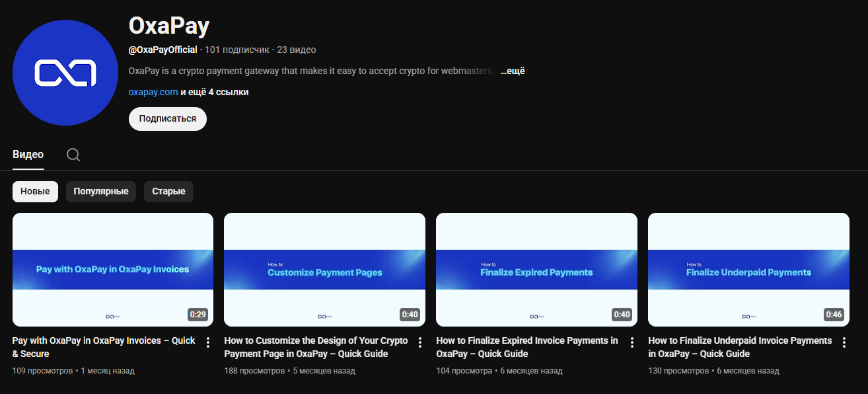Click the Подписаться subscribe button

coord(168,119)
